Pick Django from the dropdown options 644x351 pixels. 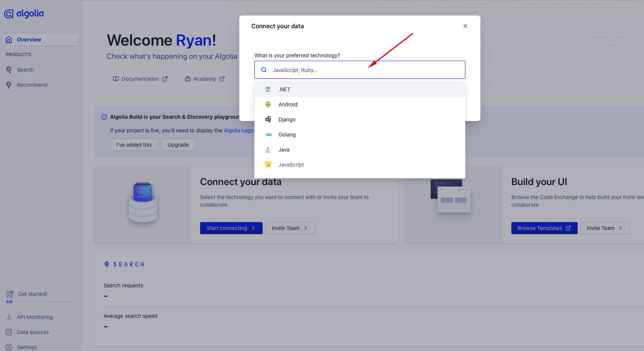pos(360,120)
